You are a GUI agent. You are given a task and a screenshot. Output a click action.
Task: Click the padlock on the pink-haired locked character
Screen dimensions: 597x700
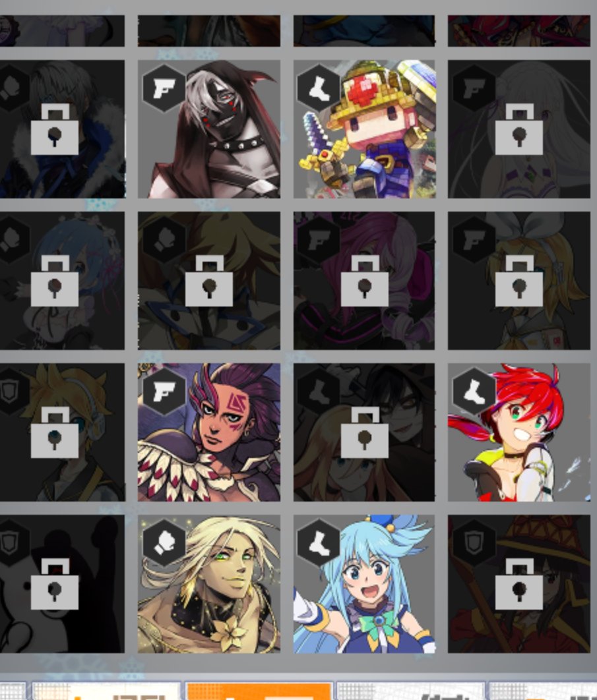(x=364, y=281)
